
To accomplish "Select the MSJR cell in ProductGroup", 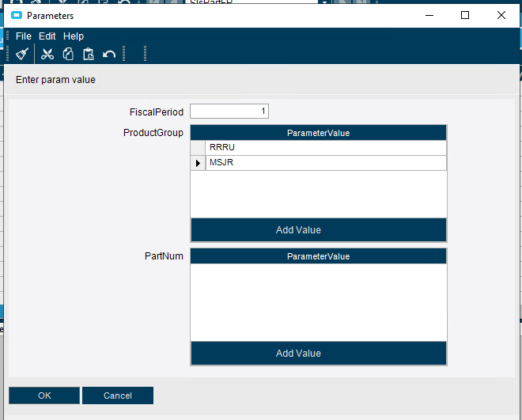I will (x=326, y=163).
